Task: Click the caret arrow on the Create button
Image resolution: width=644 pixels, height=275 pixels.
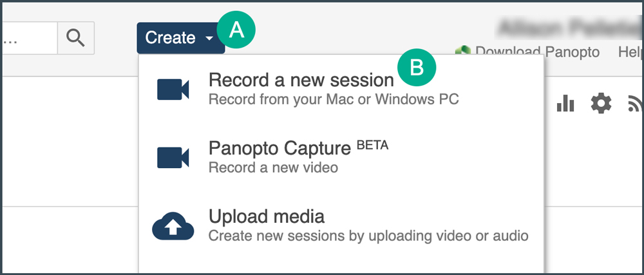Action: (209, 39)
